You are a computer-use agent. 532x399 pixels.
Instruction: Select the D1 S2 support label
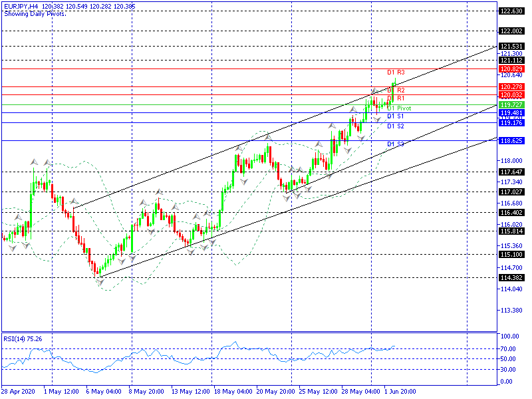click(396, 126)
